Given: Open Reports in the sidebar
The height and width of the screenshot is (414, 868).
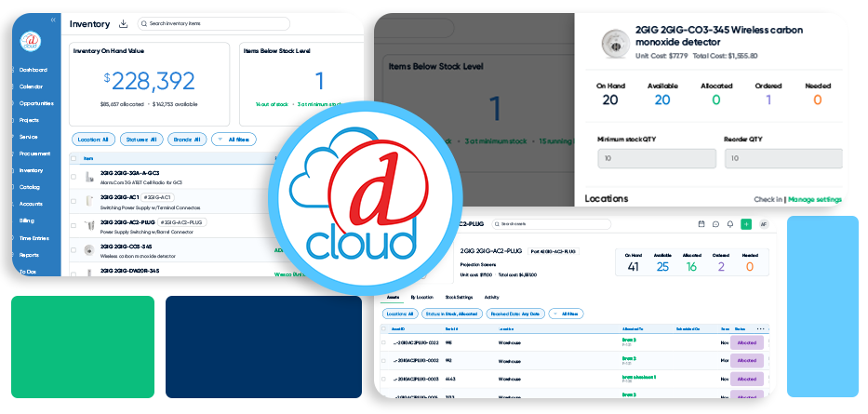Looking at the screenshot, I should point(30,255).
